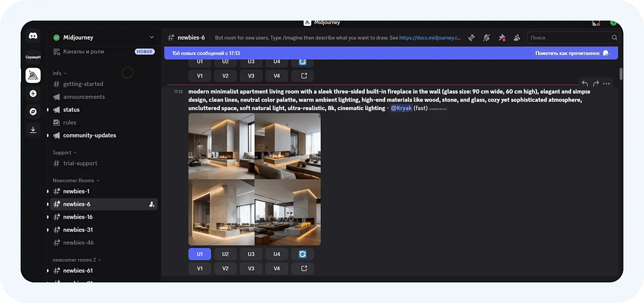Viewport: 644px width, 303px height.
Task: Click the reply arrow on the message
Action: (585, 84)
